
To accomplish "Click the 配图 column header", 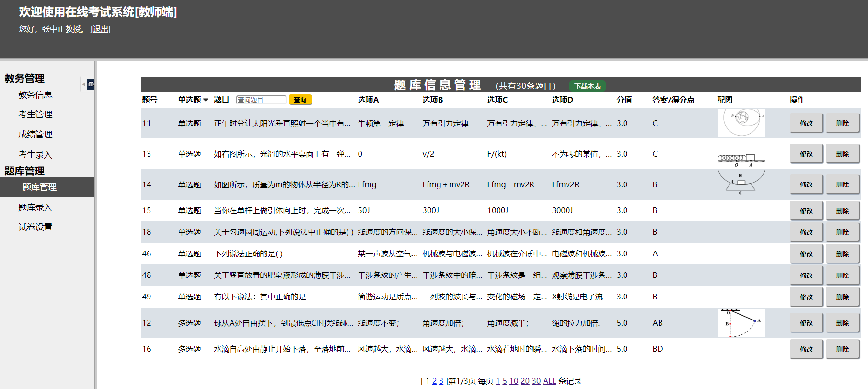I will pos(725,100).
